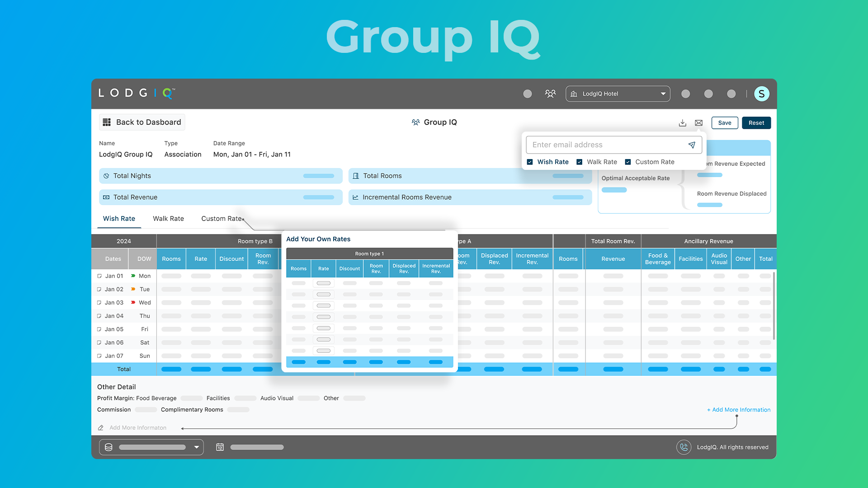Uncheck the Wish Rate checkbox
Screen dimensions: 868x488
[x=530, y=162]
